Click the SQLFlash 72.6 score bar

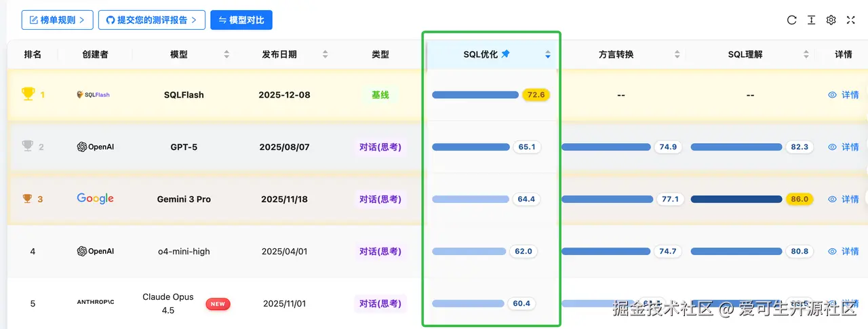pyautogui.click(x=475, y=95)
